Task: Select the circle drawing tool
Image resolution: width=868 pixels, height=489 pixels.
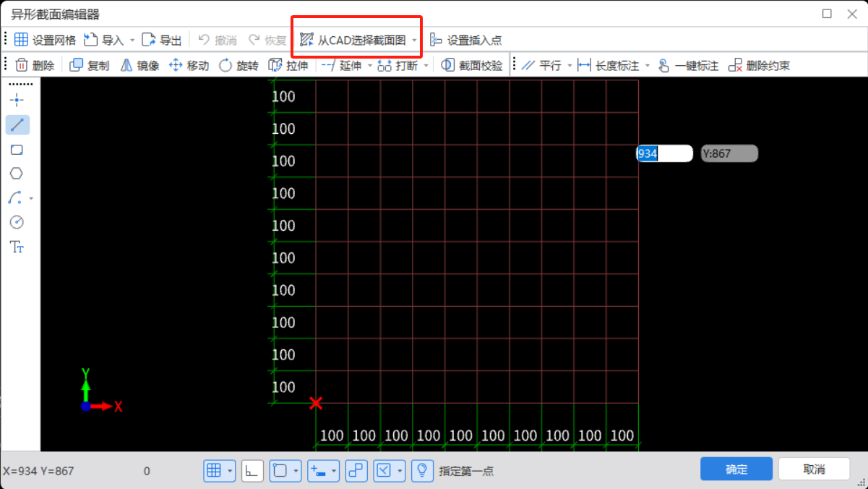Action: (x=17, y=222)
